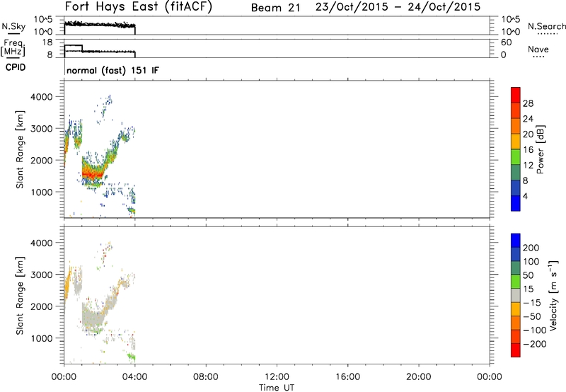The image size is (566, 392).
Task: Click the blue top segment of the velocity color bar
Action: point(516,241)
